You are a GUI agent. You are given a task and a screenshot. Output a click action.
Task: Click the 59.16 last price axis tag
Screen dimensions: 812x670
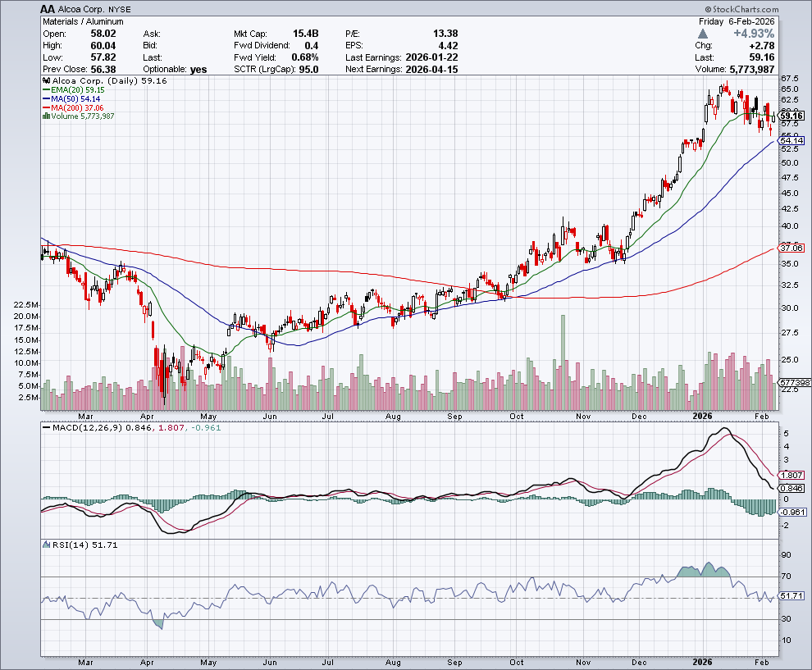tap(791, 116)
